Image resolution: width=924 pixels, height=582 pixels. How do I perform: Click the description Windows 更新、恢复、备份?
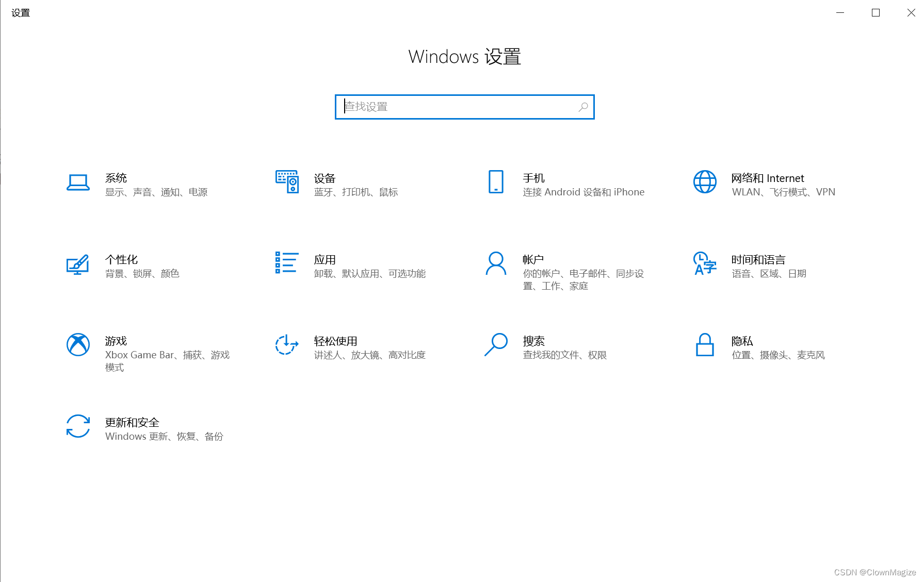tap(164, 437)
